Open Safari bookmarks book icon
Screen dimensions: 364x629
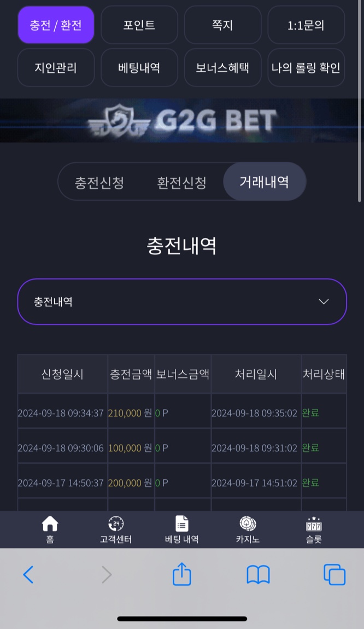[x=258, y=575]
